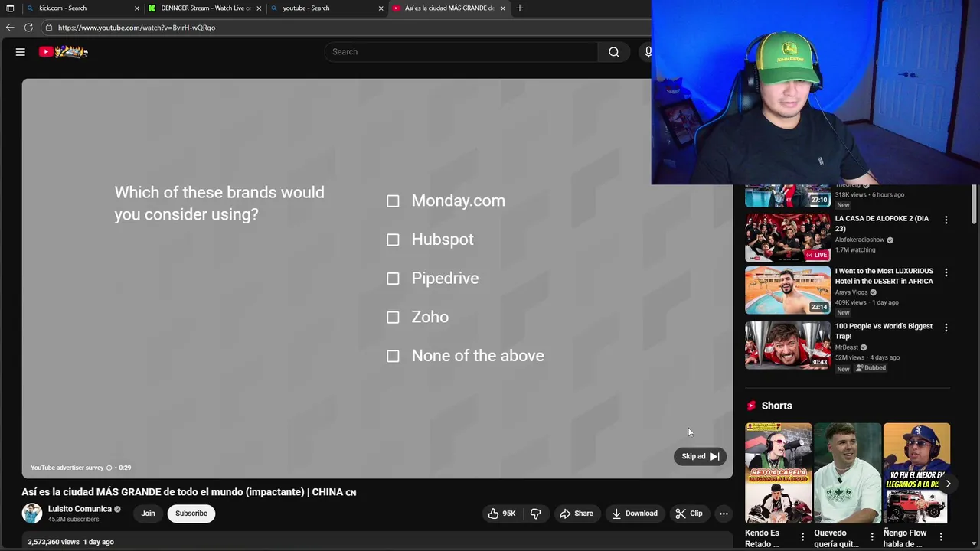Open 100 People Vs Trap thumbnail
Screen dimensions: 980x551
(788, 345)
